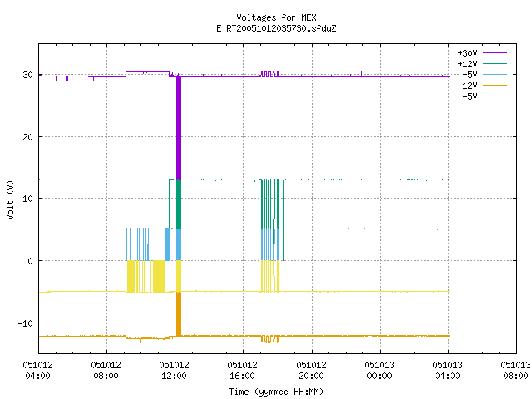
Task: Click the x-axis label 051013 04:00
Action: 447,371
